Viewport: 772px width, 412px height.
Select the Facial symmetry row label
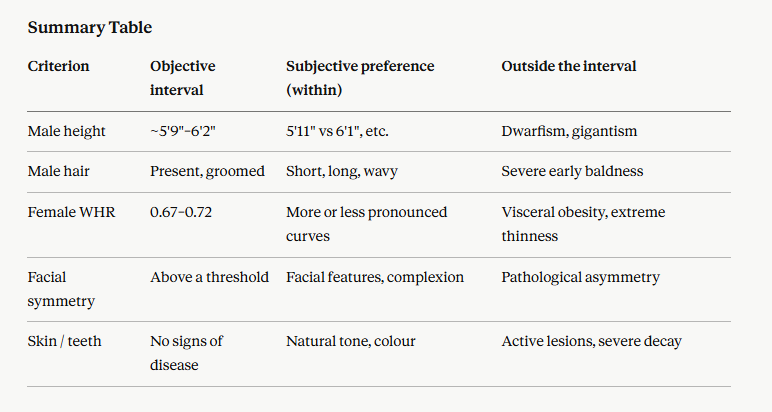[x=61, y=289]
